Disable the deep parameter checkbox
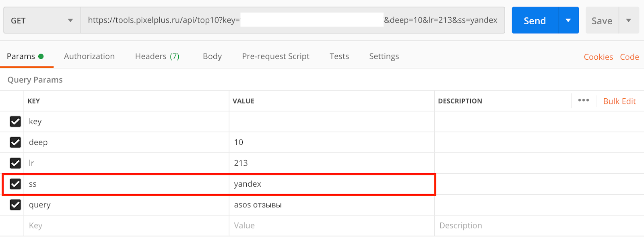The image size is (644, 237). click(15, 142)
